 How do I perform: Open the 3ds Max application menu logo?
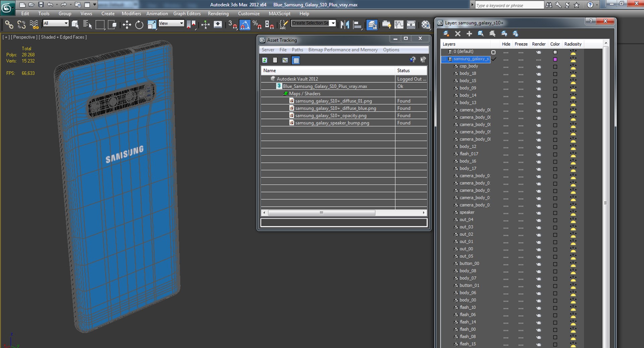(x=7, y=8)
